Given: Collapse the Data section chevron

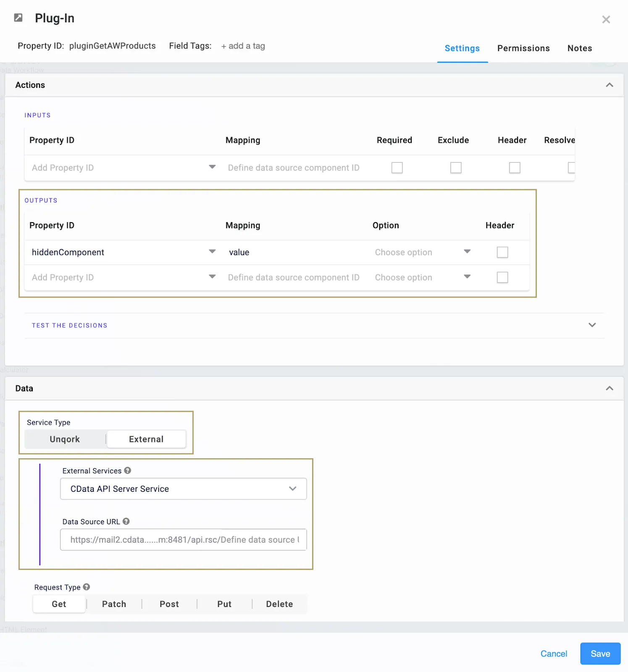Looking at the screenshot, I should [x=609, y=388].
